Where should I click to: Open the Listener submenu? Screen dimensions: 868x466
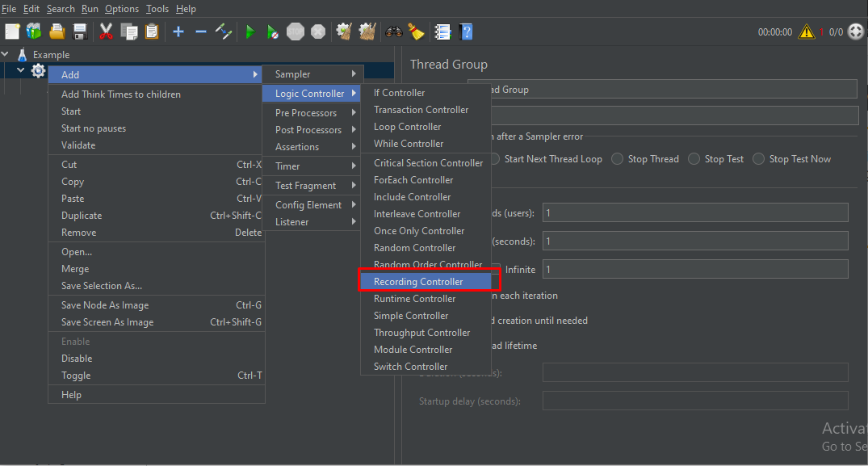pyautogui.click(x=312, y=222)
